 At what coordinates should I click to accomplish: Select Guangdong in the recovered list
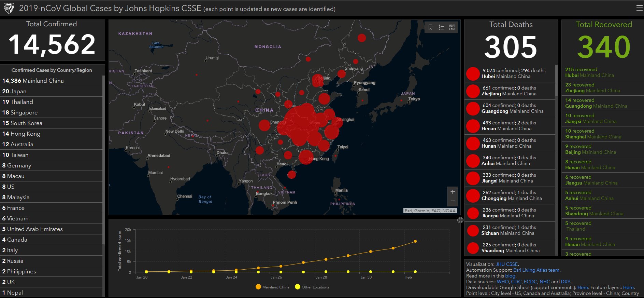596,103
